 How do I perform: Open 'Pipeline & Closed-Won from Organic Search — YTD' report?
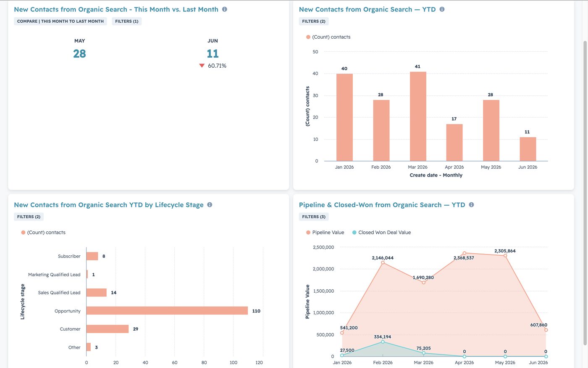[382, 205]
